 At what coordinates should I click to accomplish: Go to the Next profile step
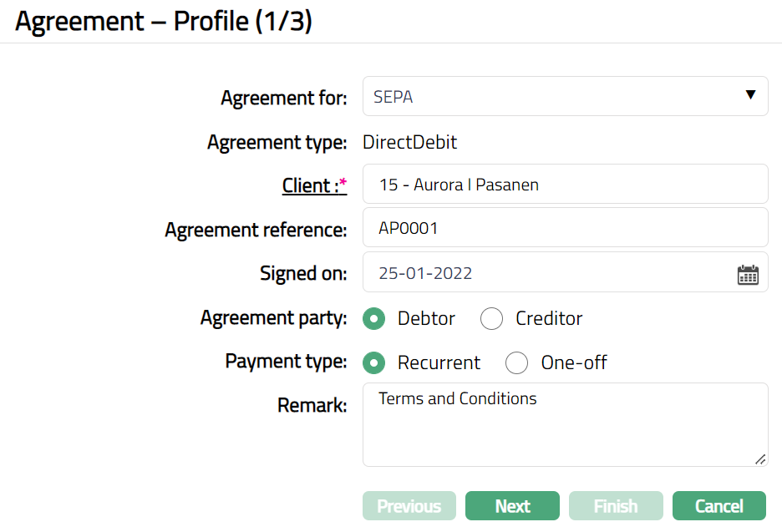[512, 506]
